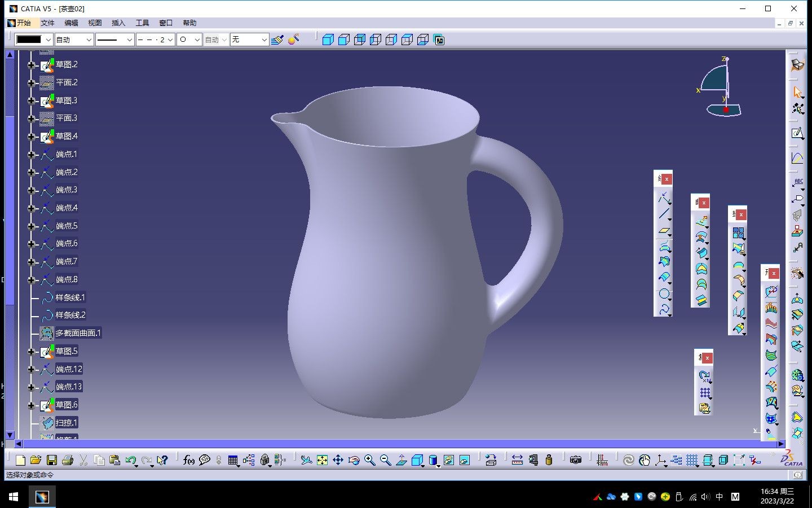Select the Circle tool in wireframe toolbar

664,294
